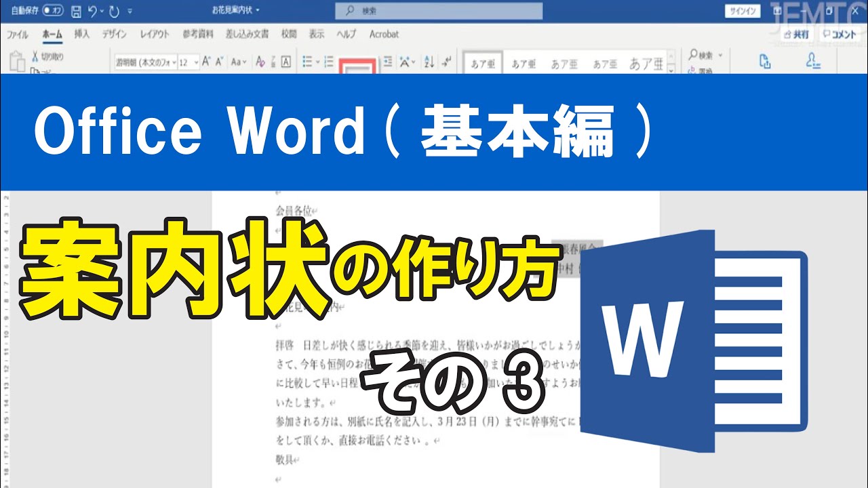The height and width of the screenshot is (488, 868).
Task: Switch to the 校閲 tab
Action: (289, 34)
